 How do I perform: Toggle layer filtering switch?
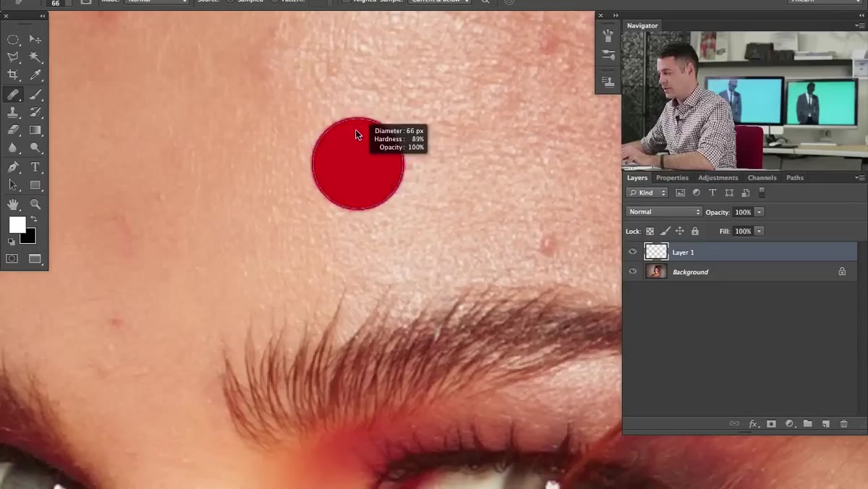(x=762, y=193)
